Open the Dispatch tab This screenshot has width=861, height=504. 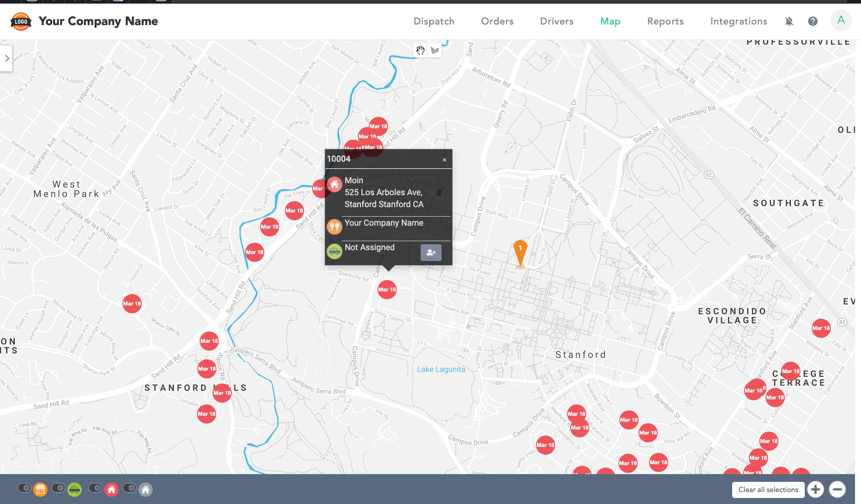pyautogui.click(x=433, y=22)
